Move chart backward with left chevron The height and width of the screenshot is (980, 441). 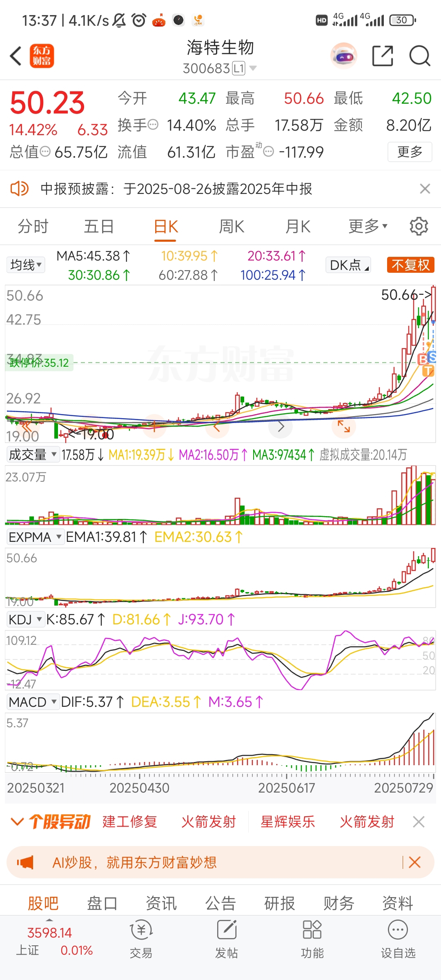click(x=217, y=427)
